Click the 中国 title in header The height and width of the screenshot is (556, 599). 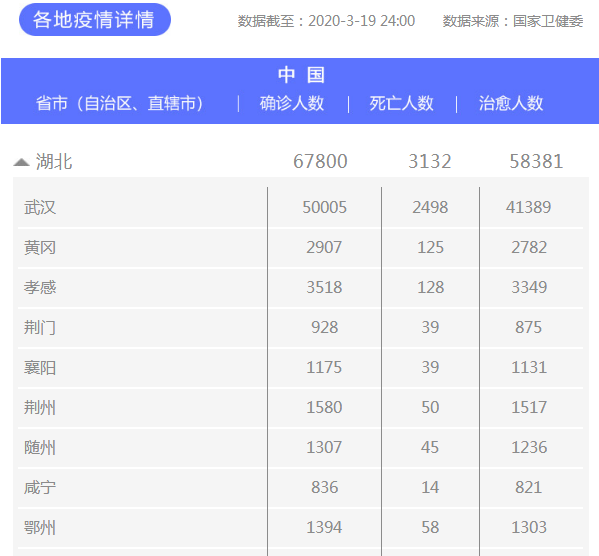(x=301, y=75)
